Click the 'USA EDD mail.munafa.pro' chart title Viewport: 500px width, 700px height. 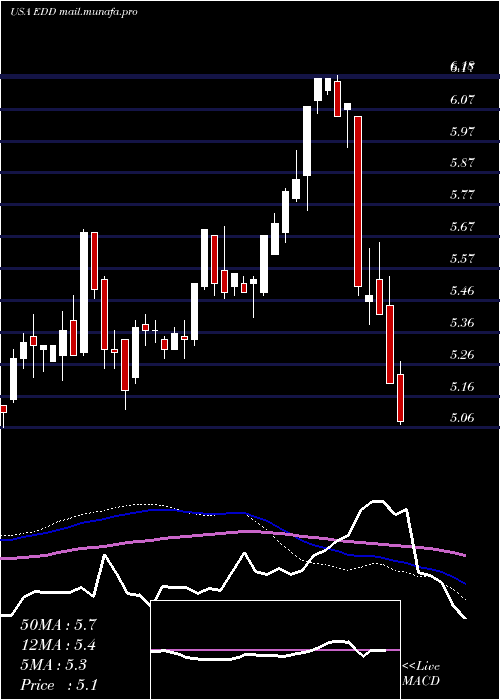pyautogui.click(x=74, y=12)
